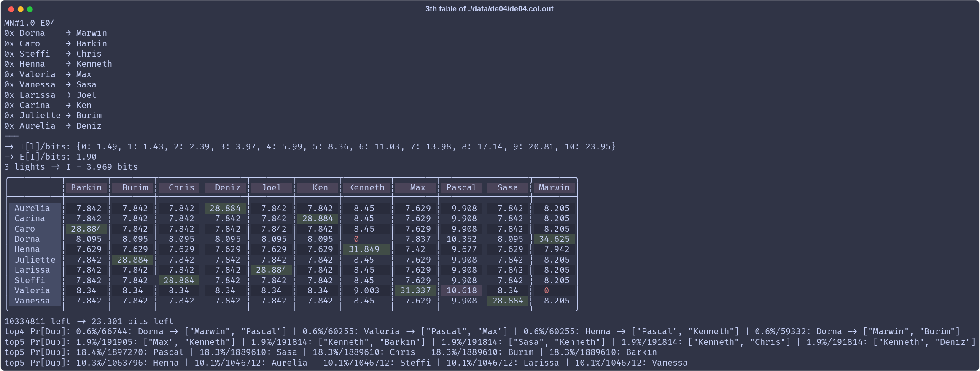980x371 pixels.
Task: Click the red 0 in Valeria row
Action: click(x=547, y=290)
